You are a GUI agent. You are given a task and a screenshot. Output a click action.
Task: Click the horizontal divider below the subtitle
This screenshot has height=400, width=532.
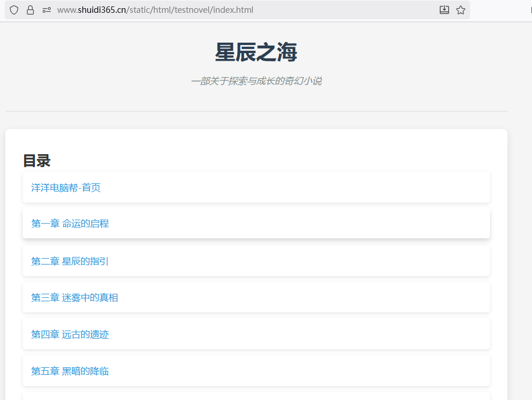pos(256,111)
